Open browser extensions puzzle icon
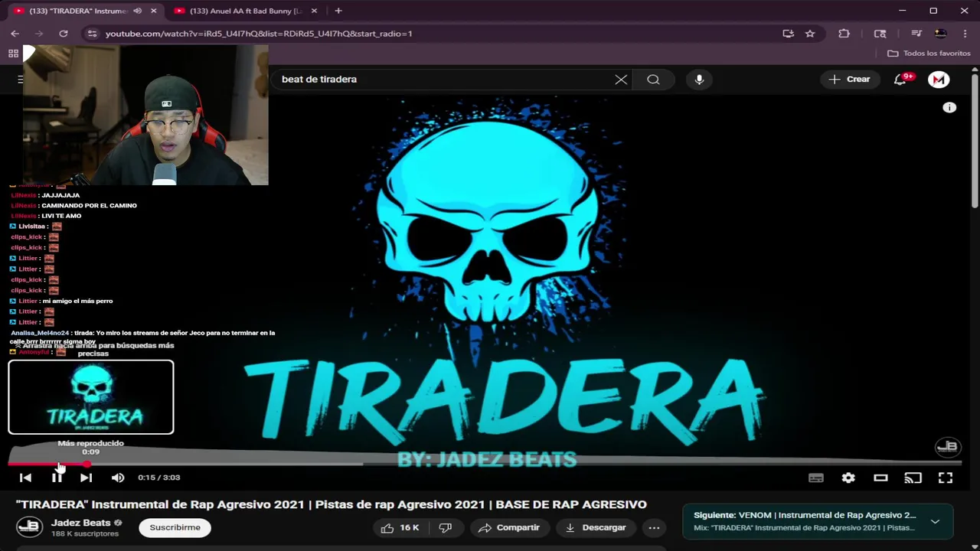The width and height of the screenshot is (980, 551). pyautogui.click(x=844, y=34)
